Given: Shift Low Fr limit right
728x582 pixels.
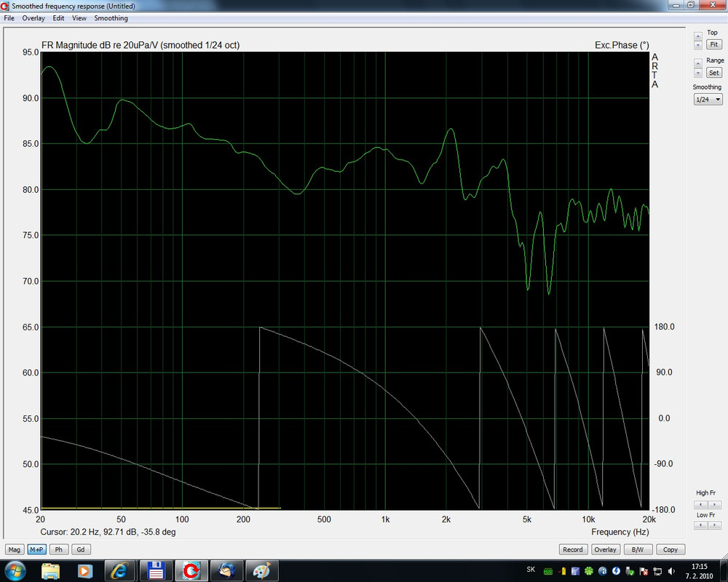Looking at the screenshot, I should coord(715,525).
